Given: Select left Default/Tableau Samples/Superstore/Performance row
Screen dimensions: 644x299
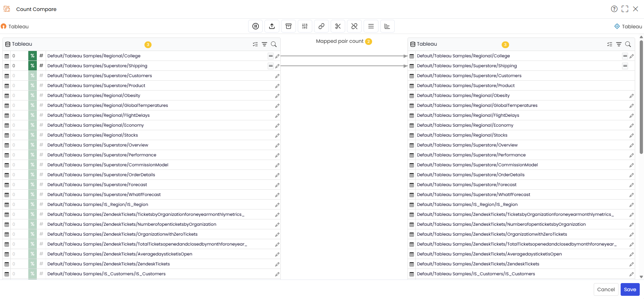Looking at the screenshot, I should click(x=142, y=155).
